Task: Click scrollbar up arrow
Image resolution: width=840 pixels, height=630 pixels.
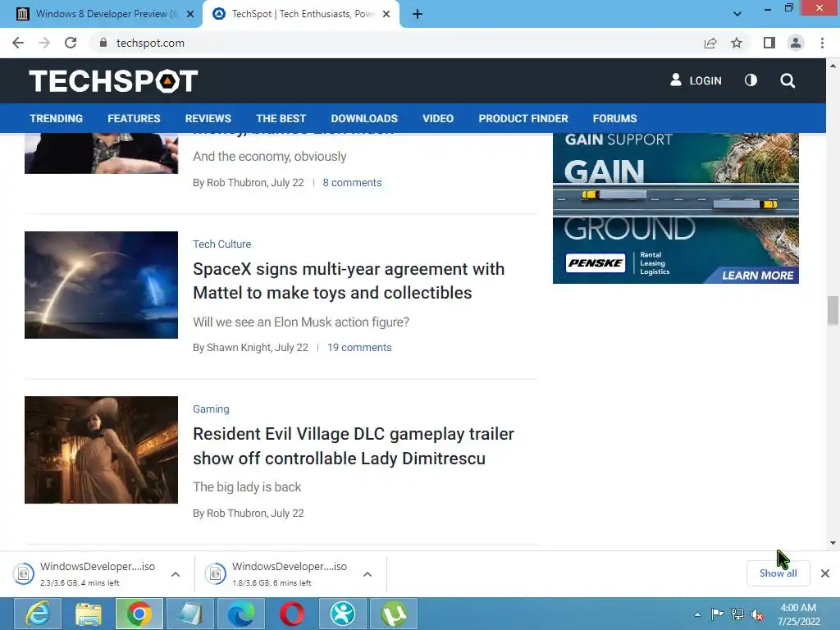Action: [x=833, y=66]
